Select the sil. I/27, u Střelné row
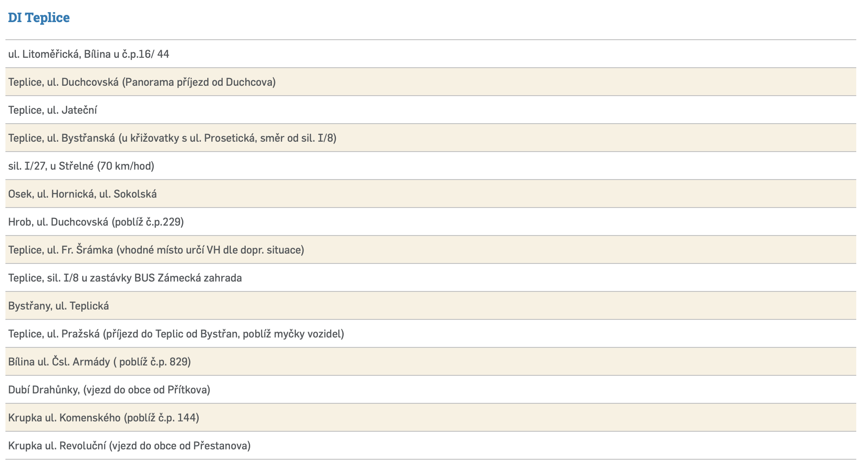The width and height of the screenshot is (868, 471). [81, 166]
